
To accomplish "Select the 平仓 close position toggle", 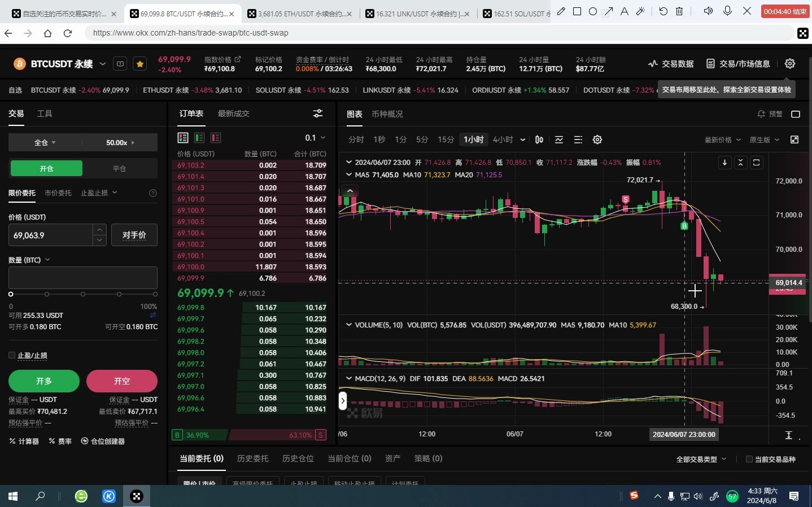I will point(119,168).
